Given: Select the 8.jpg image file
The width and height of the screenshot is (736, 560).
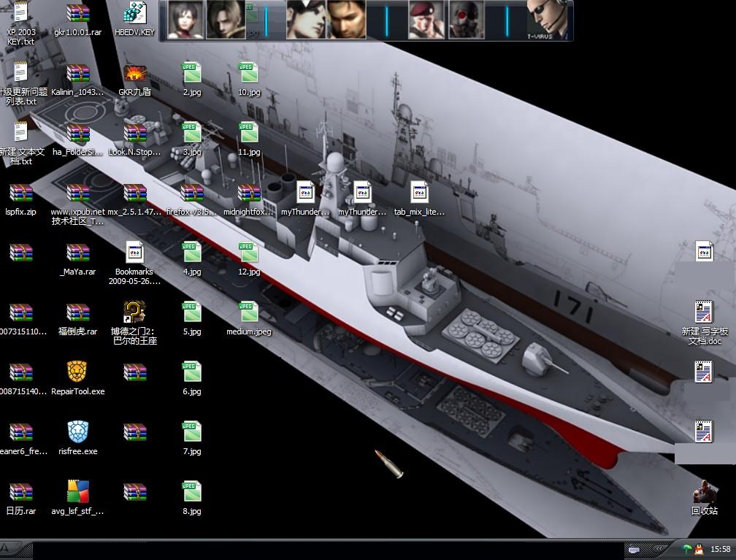Looking at the screenshot, I should 192,499.
